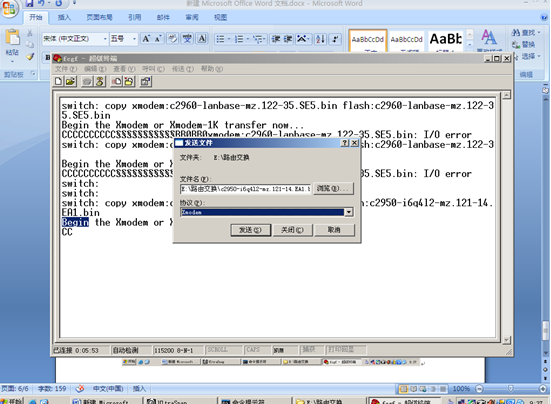Click the file name input field in dialog
The width and height of the screenshot is (551, 404).
click(x=245, y=189)
